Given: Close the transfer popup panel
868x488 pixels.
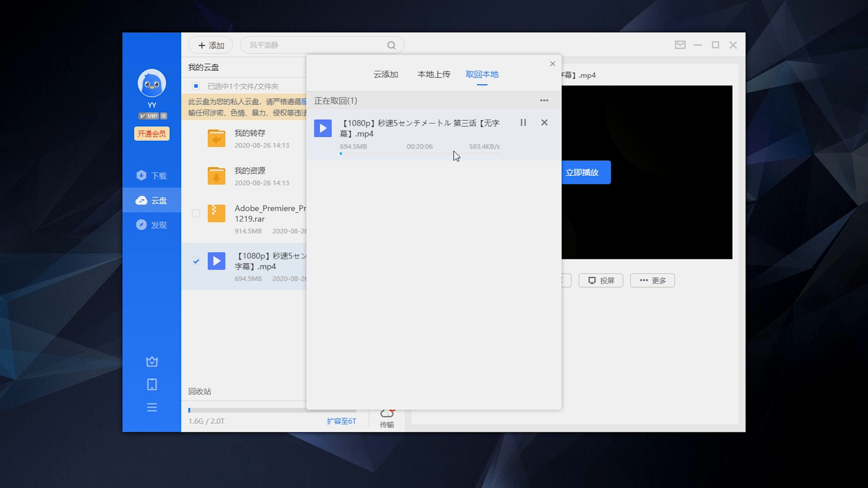Looking at the screenshot, I should point(552,64).
